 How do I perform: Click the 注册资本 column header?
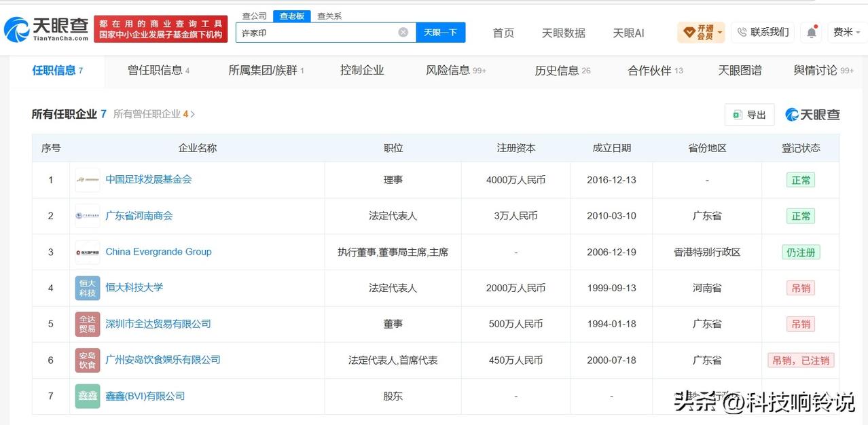coord(516,148)
